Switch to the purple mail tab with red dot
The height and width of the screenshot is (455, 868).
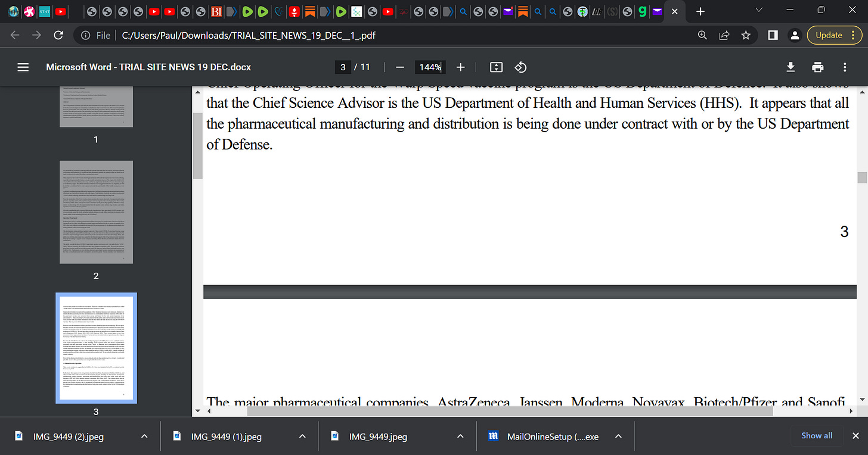tap(508, 11)
